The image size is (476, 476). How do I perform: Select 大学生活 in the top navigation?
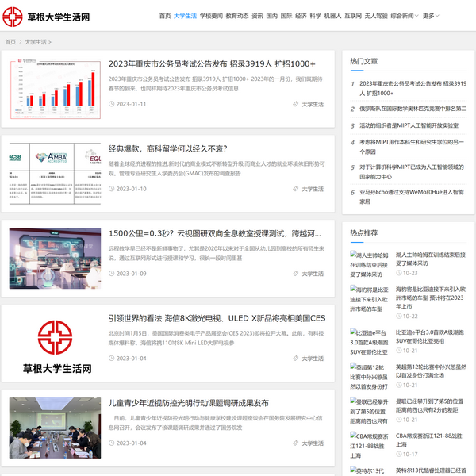(185, 16)
